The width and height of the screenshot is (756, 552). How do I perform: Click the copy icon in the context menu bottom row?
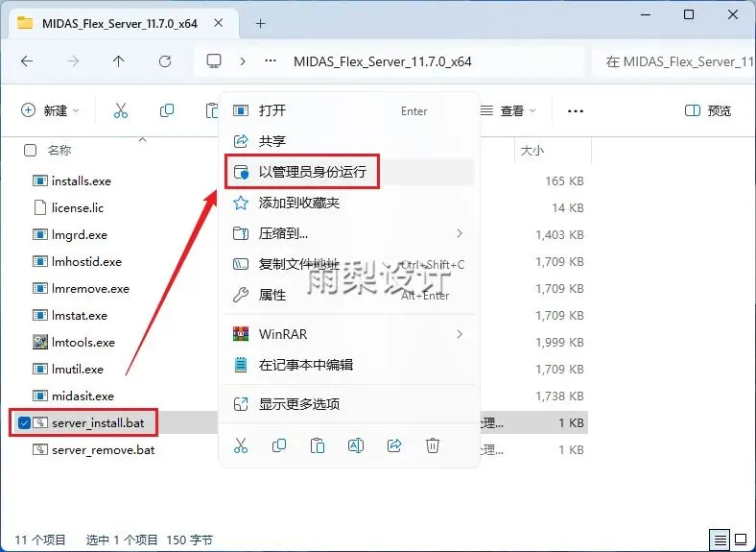[x=278, y=445]
